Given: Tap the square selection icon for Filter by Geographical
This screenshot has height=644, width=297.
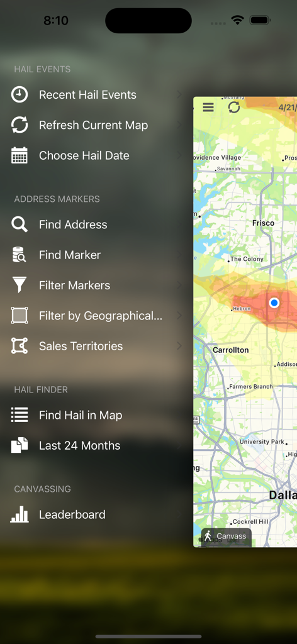Looking at the screenshot, I should [x=20, y=316].
